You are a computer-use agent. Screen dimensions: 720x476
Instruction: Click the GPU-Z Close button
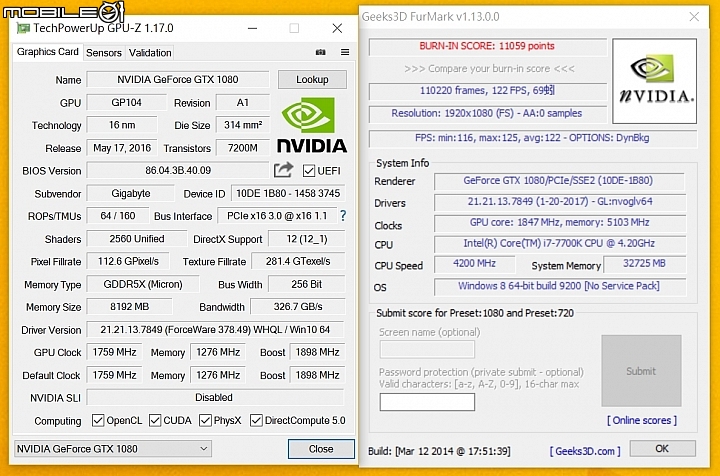click(321, 449)
